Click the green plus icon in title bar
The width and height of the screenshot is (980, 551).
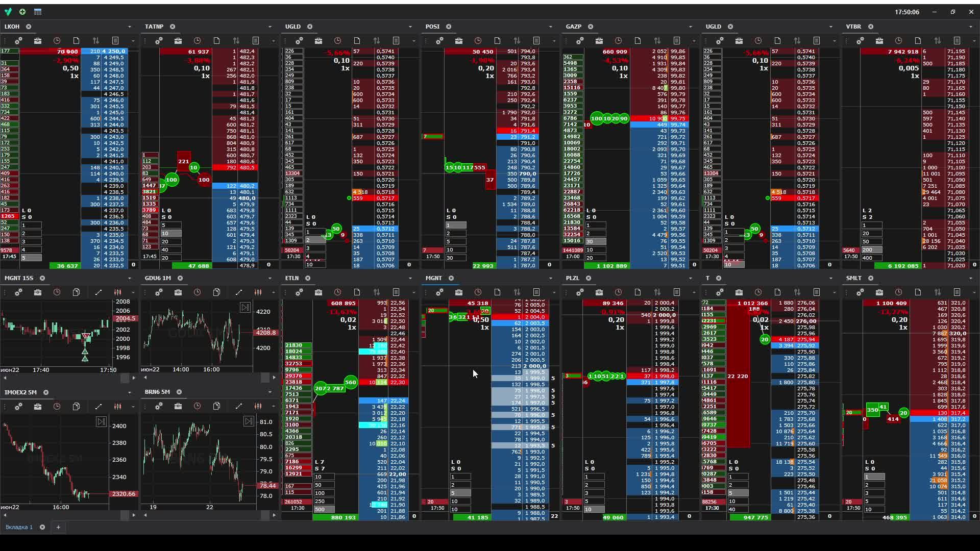(x=22, y=12)
